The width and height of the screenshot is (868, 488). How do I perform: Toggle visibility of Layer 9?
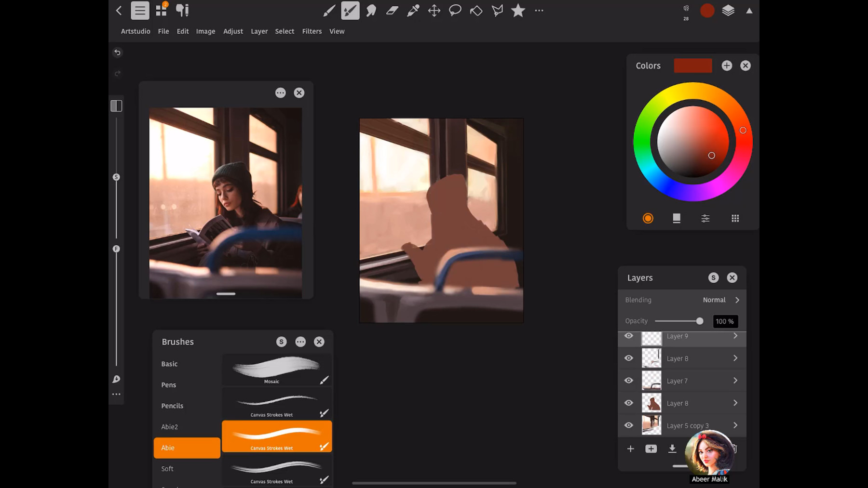click(629, 336)
